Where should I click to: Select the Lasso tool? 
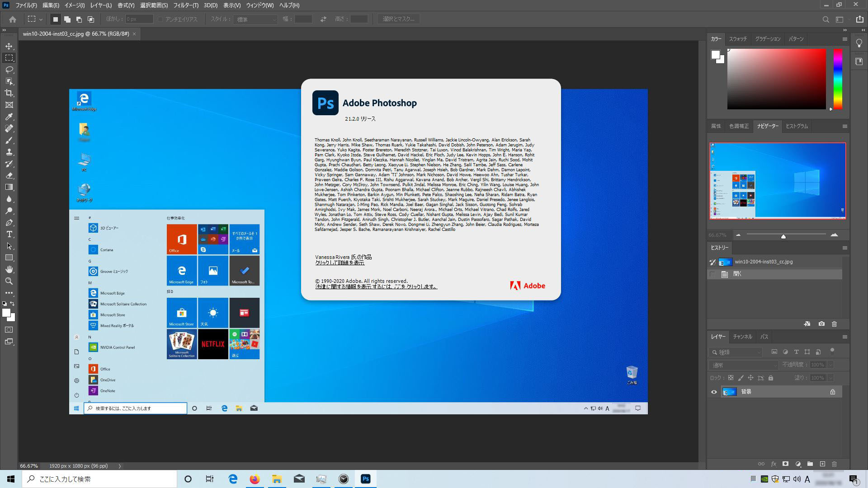click(9, 70)
